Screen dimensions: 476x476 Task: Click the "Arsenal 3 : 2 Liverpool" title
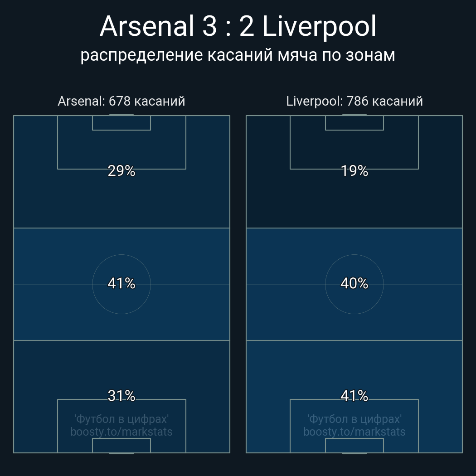[238, 26]
